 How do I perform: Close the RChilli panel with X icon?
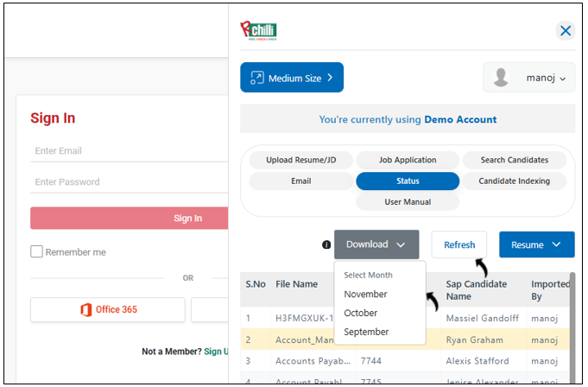[x=566, y=31]
